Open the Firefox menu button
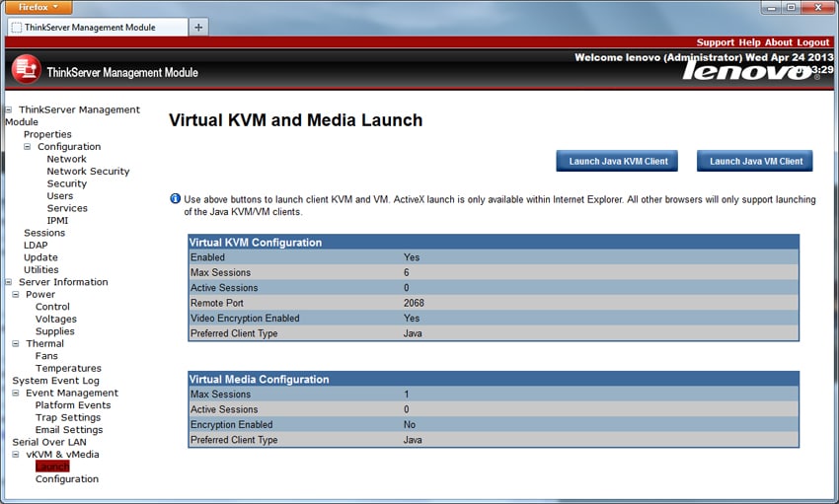This screenshot has height=504, width=839. click(x=37, y=7)
